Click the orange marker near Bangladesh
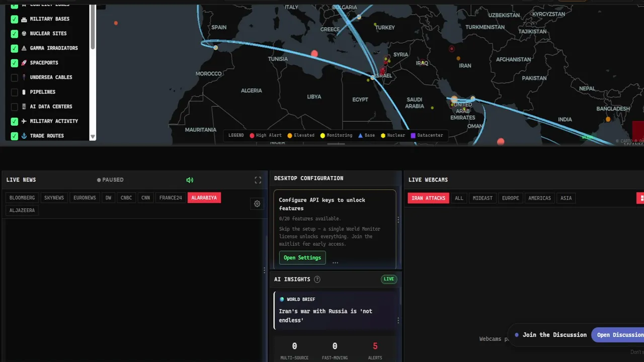644x362 pixels. tap(608, 119)
